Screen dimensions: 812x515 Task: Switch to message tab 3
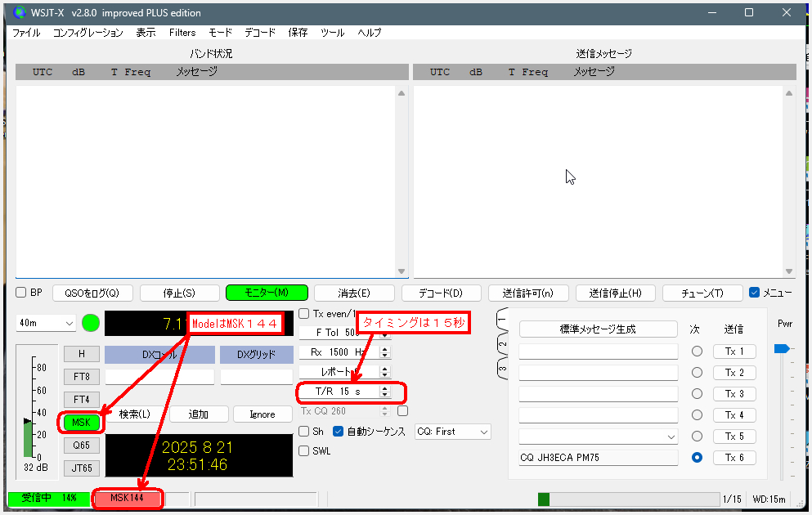click(x=502, y=369)
